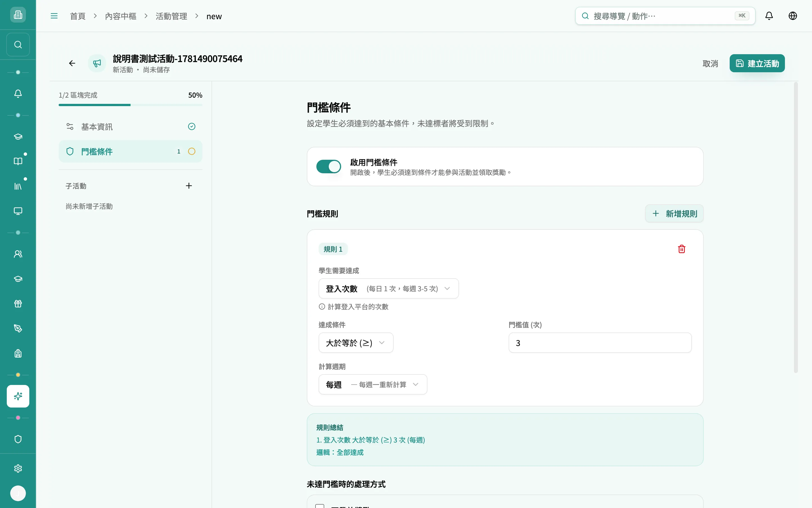This screenshot has width=812, height=508.
Task: Open the library shelves icon in the sidebar
Action: (18, 186)
